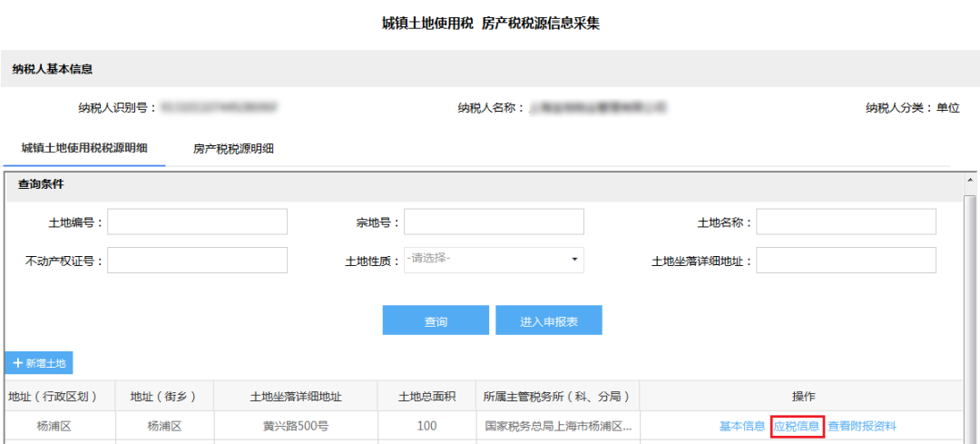Switch to 房产税税源明细 tab
The height and width of the screenshot is (444, 980).
coord(233,149)
